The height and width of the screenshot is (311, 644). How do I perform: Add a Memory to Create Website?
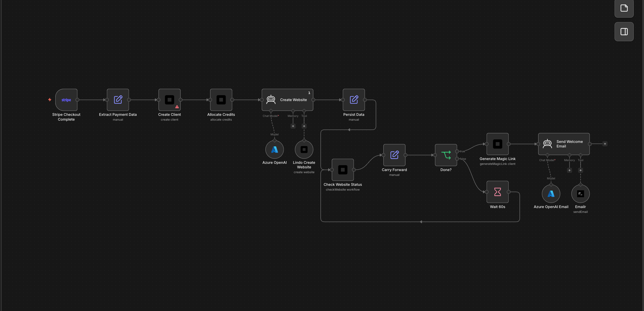(x=293, y=126)
